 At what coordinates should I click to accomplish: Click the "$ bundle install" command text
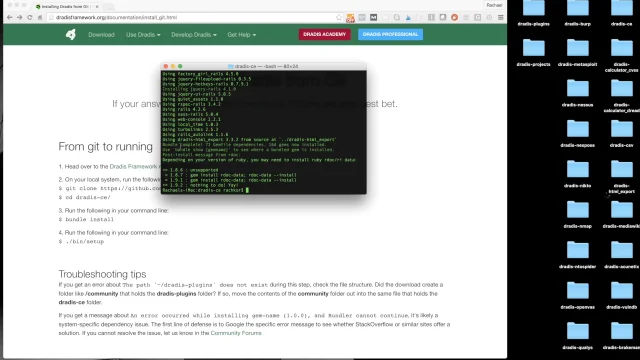point(86,220)
